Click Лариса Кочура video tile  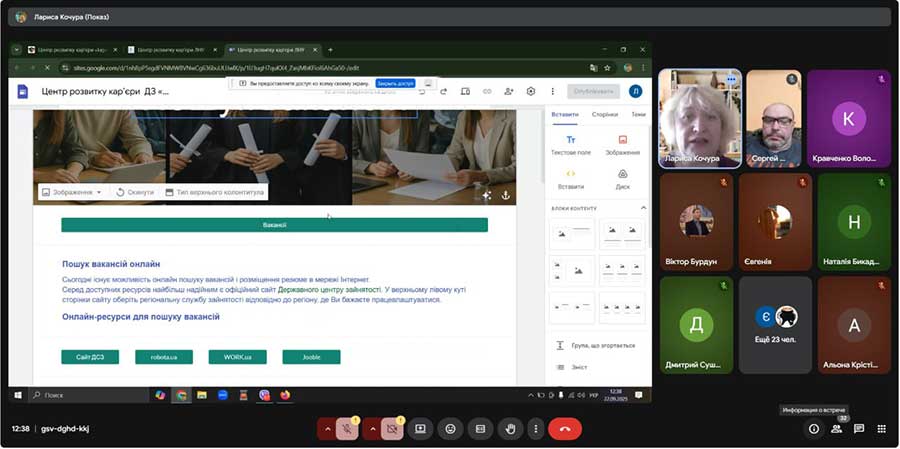(700, 119)
